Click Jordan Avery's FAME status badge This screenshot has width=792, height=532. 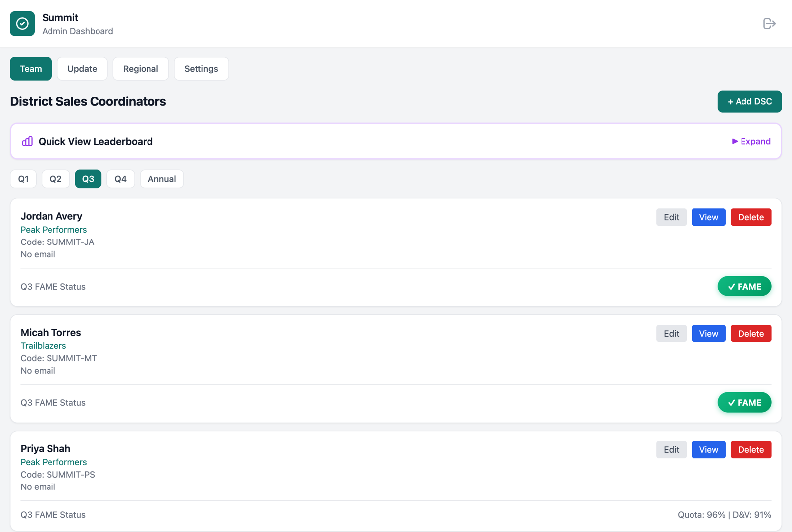click(744, 287)
